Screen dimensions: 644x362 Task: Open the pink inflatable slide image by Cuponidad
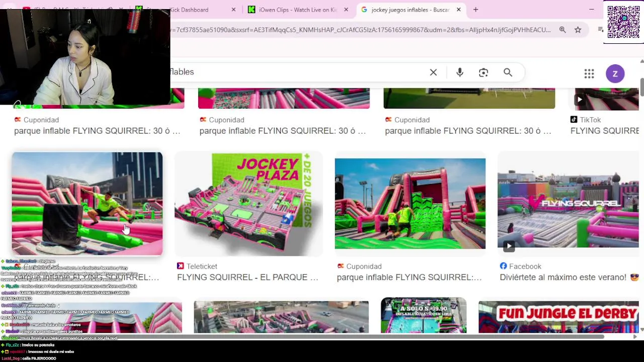[x=410, y=204]
